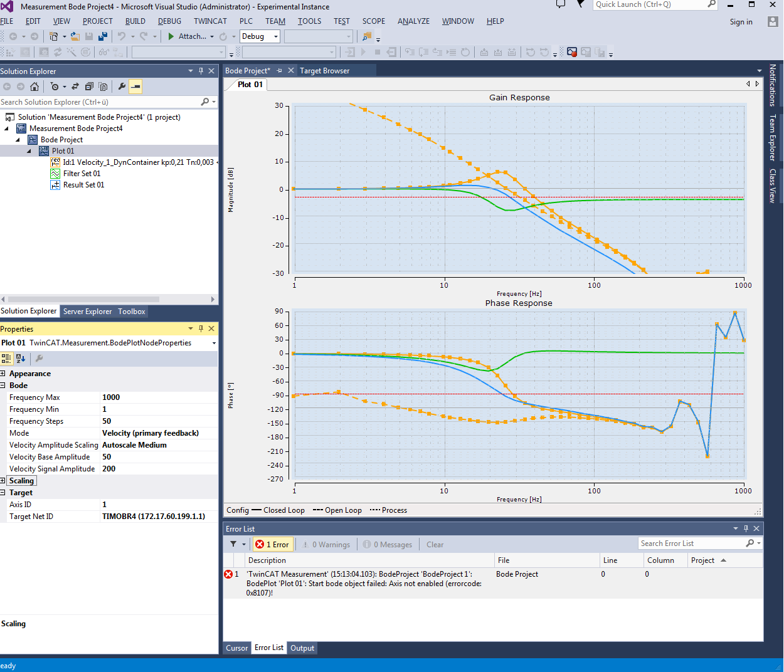The height and width of the screenshot is (672, 784).
Task: Click the Clear button in Error List
Action: coord(435,545)
